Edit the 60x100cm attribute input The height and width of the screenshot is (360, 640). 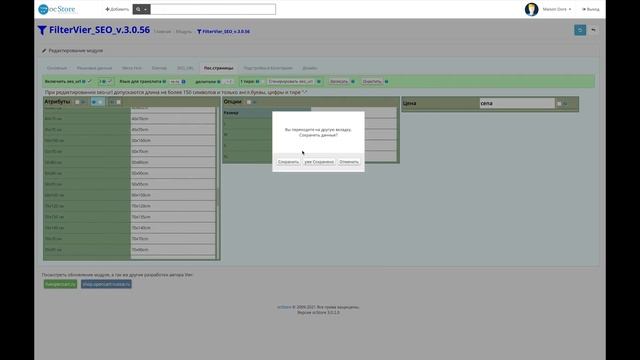point(173,195)
